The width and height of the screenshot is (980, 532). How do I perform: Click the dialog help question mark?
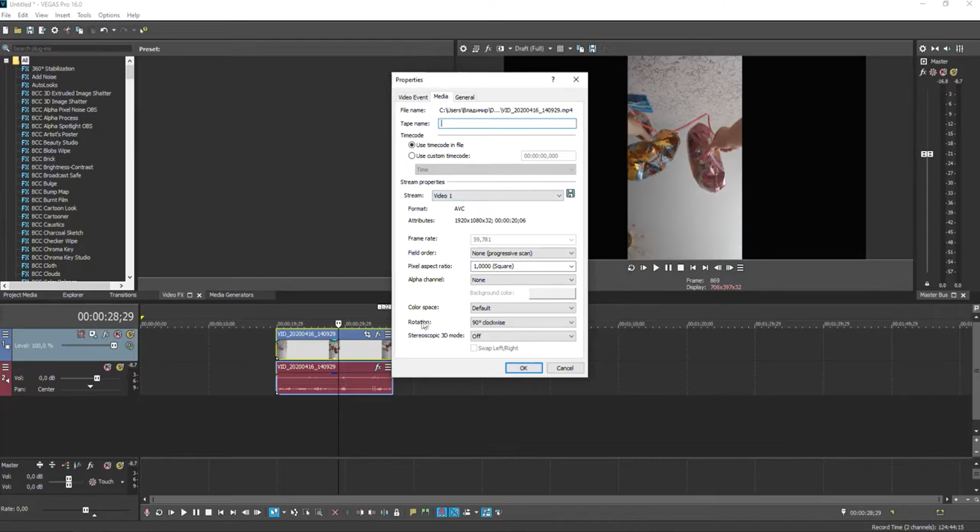(x=552, y=80)
